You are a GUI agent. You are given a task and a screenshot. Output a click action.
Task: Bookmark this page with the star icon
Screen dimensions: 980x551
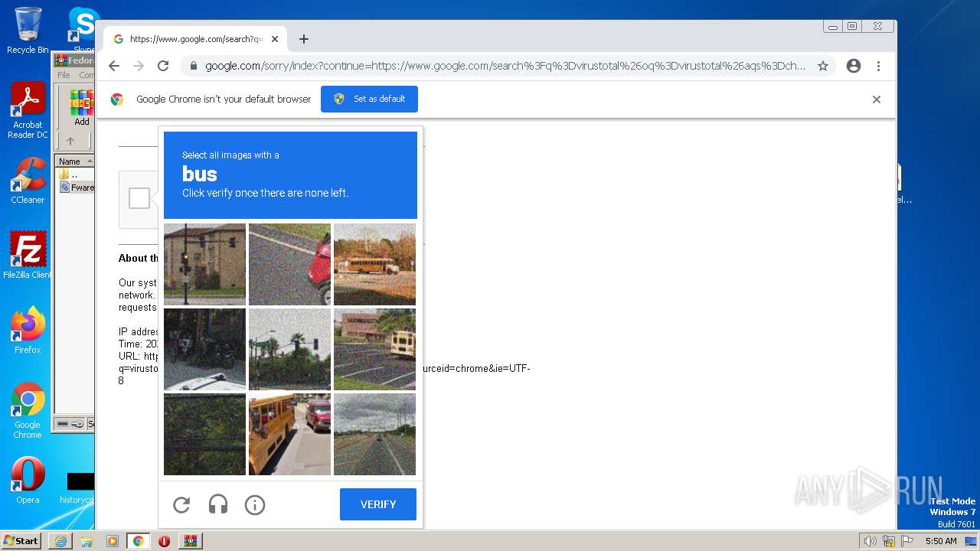pos(823,66)
